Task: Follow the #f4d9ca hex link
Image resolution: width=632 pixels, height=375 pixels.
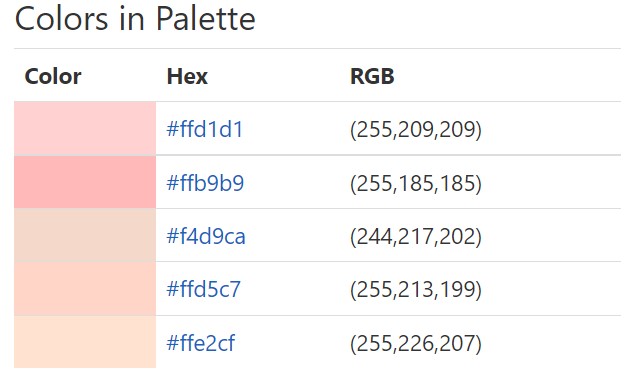Action: coord(206,236)
